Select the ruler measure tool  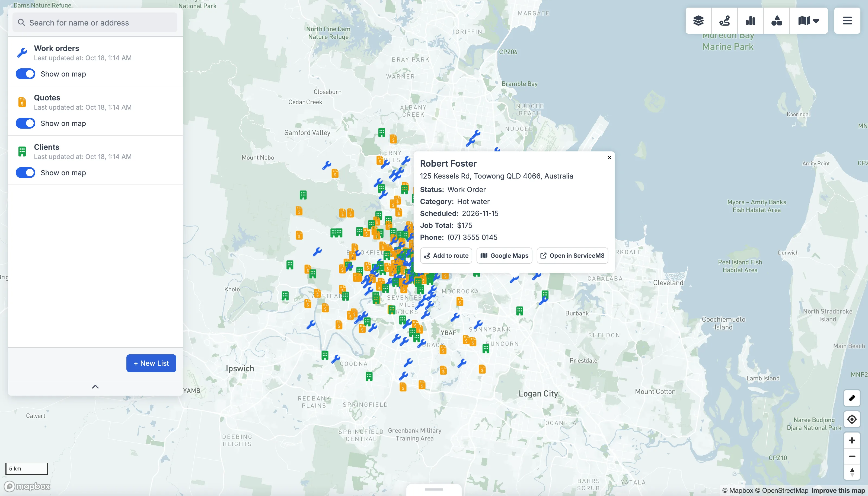coord(852,398)
